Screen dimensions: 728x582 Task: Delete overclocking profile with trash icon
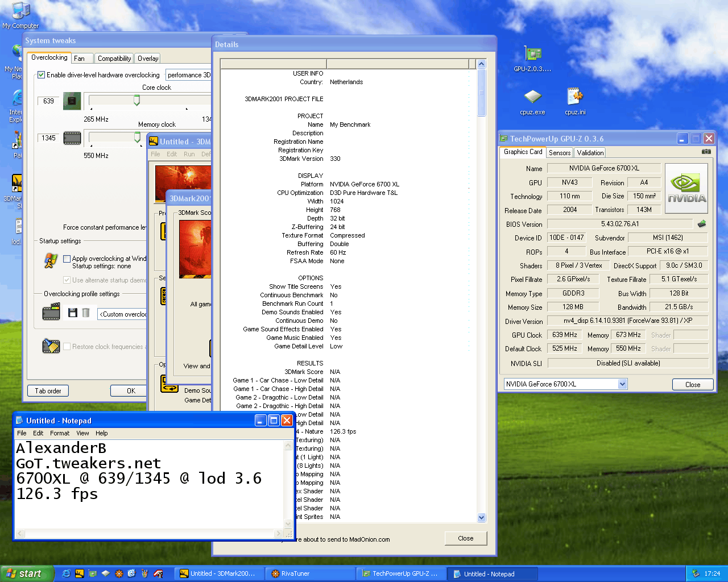coord(86,313)
